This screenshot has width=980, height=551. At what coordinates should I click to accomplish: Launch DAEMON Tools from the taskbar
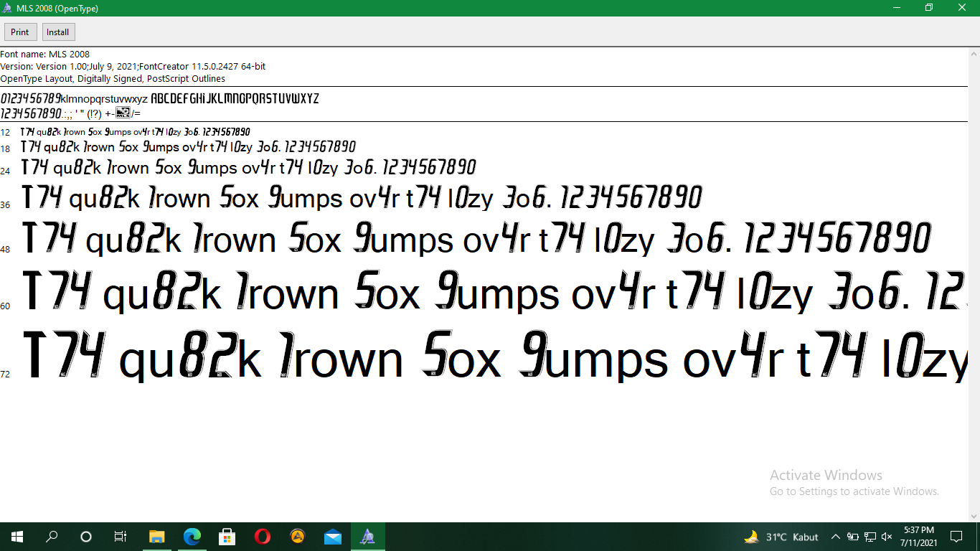pyautogui.click(x=297, y=536)
